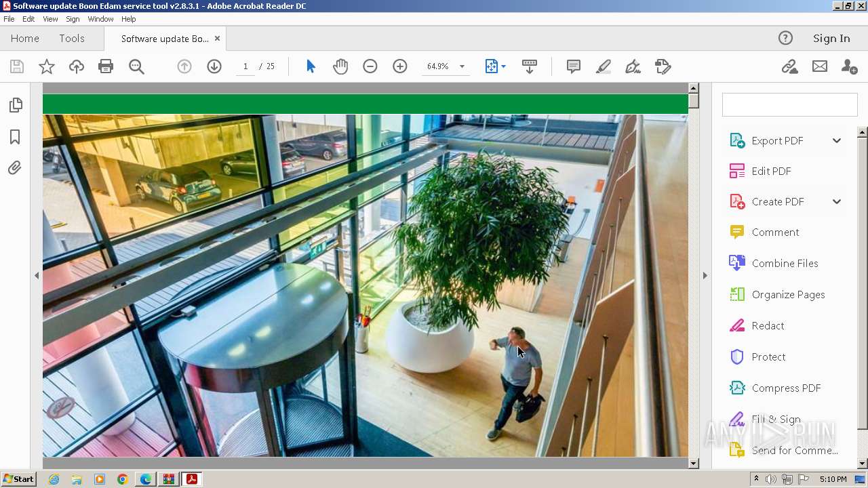
Task: Open Google Chrome from taskbar
Action: pos(122,479)
